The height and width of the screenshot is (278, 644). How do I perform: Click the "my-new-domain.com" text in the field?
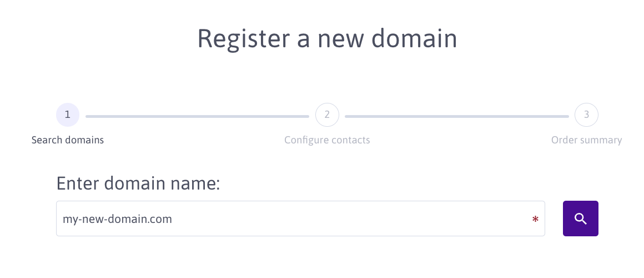point(117,219)
